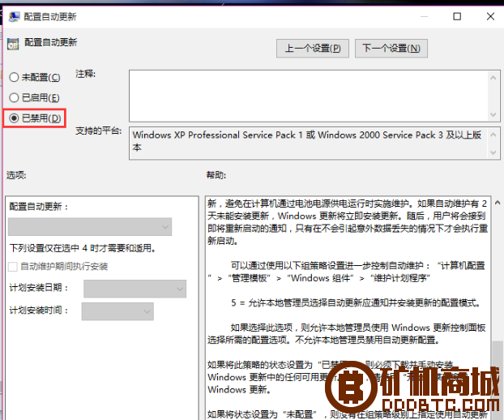Click help text line starting 5 = 允许本地管理员

[x=356, y=303]
